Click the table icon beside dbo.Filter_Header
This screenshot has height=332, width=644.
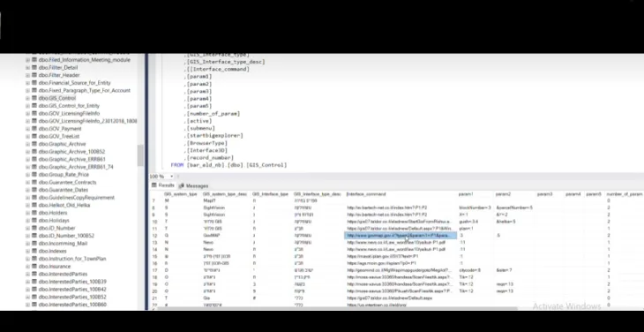coord(34,75)
